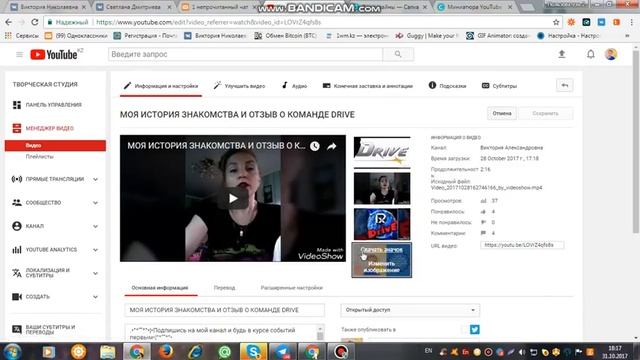Switch to the Субтитры tab

point(499,86)
